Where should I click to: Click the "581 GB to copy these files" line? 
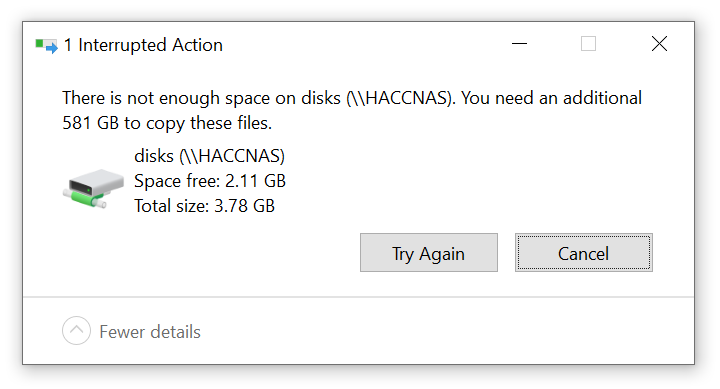[x=167, y=123]
